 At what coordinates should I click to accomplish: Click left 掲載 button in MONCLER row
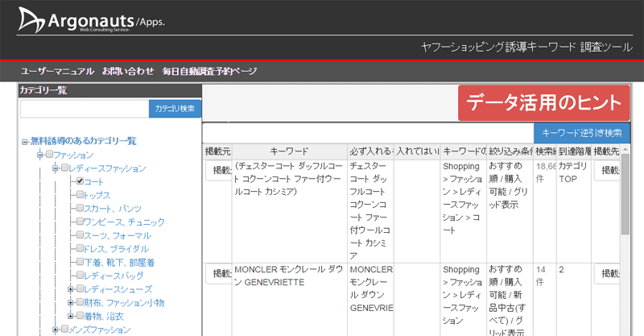[219, 273]
